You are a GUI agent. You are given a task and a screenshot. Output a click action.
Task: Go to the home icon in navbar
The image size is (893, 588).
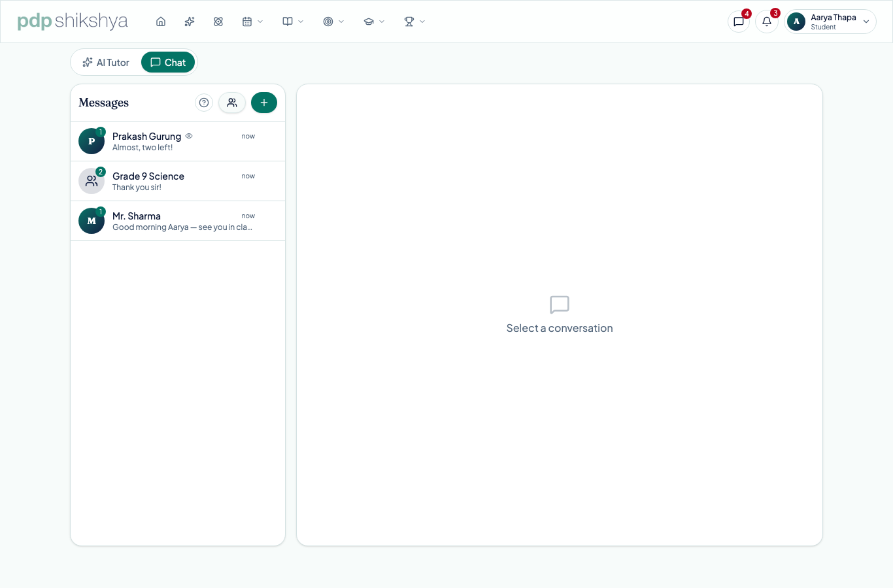pos(161,22)
